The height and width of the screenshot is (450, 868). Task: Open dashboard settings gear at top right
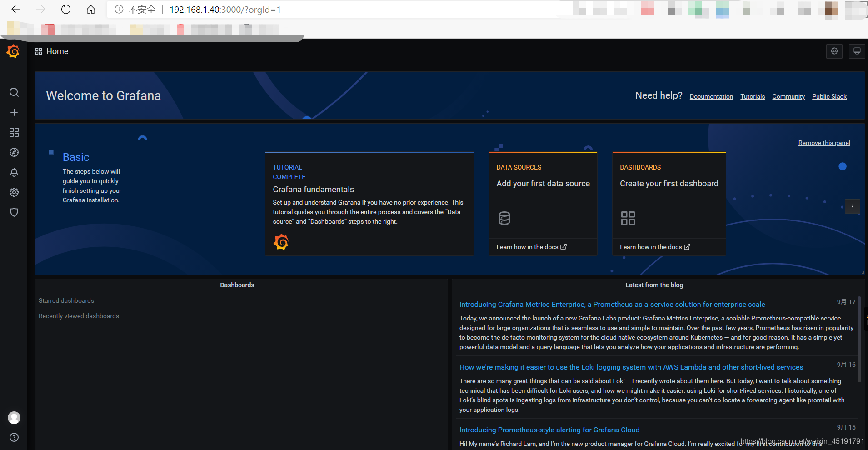(x=834, y=51)
